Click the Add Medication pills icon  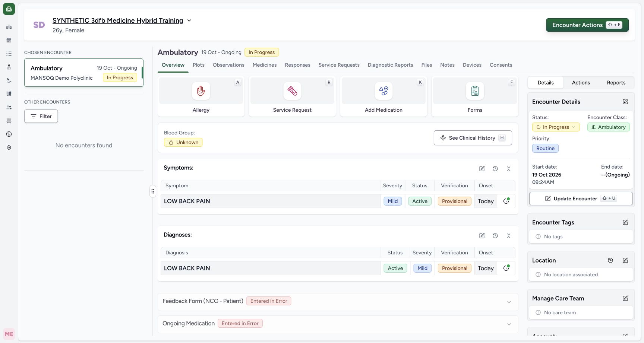click(383, 91)
